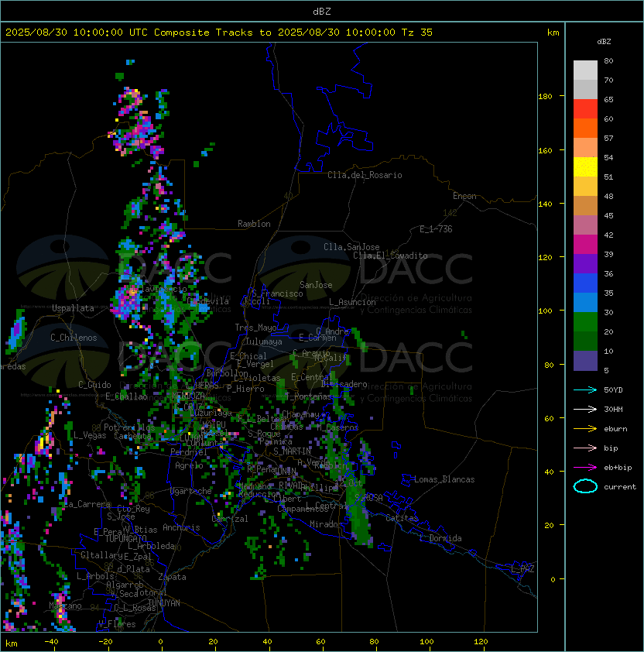Click the cyan 'current' ellipse icon
This screenshot has height=652, width=644.
pos(585,486)
